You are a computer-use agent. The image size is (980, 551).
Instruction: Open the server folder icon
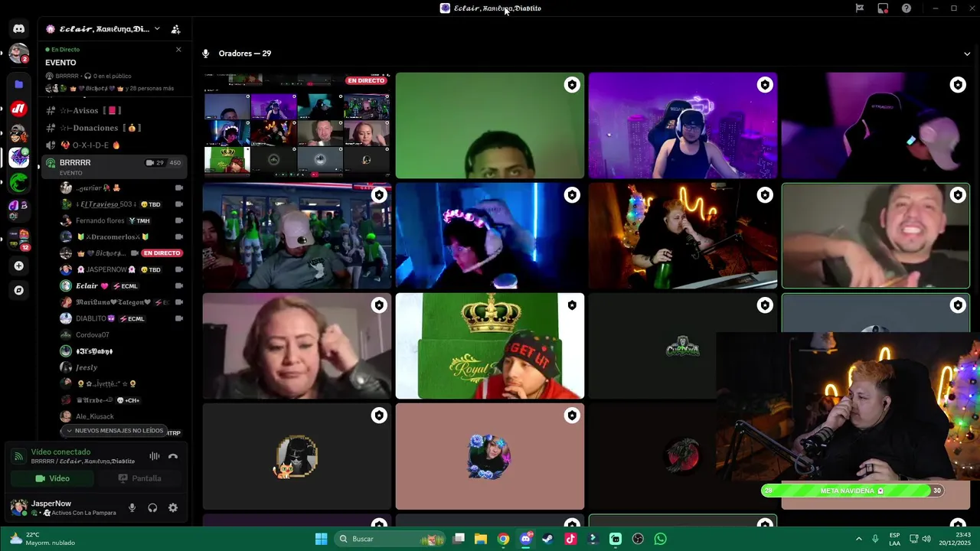(18, 84)
